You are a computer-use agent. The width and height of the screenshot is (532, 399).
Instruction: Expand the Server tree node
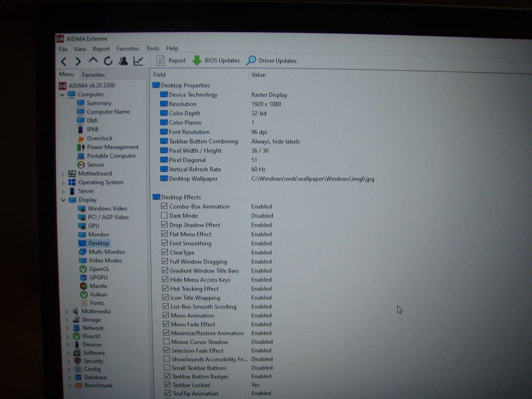coord(63,192)
